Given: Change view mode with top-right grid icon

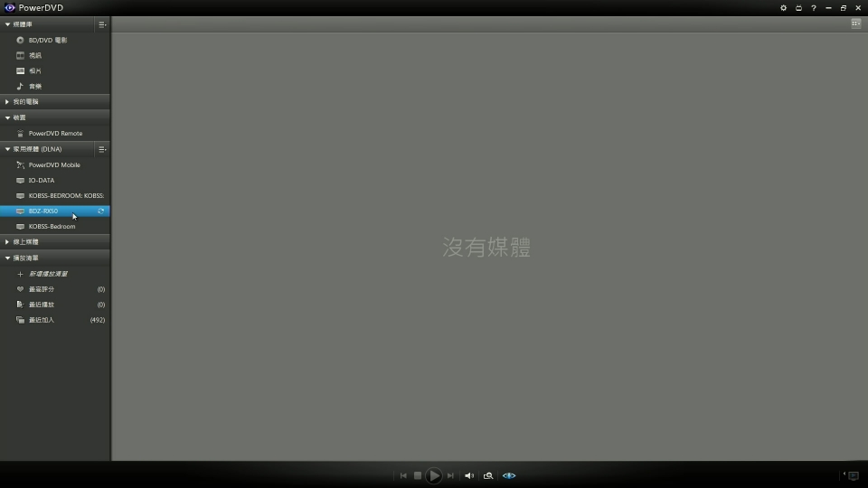Looking at the screenshot, I should [x=856, y=23].
